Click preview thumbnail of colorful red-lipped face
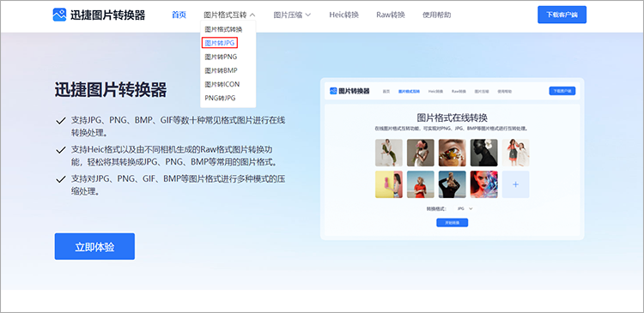Image resolution: width=644 pixels, height=313 pixels. (x=483, y=184)
